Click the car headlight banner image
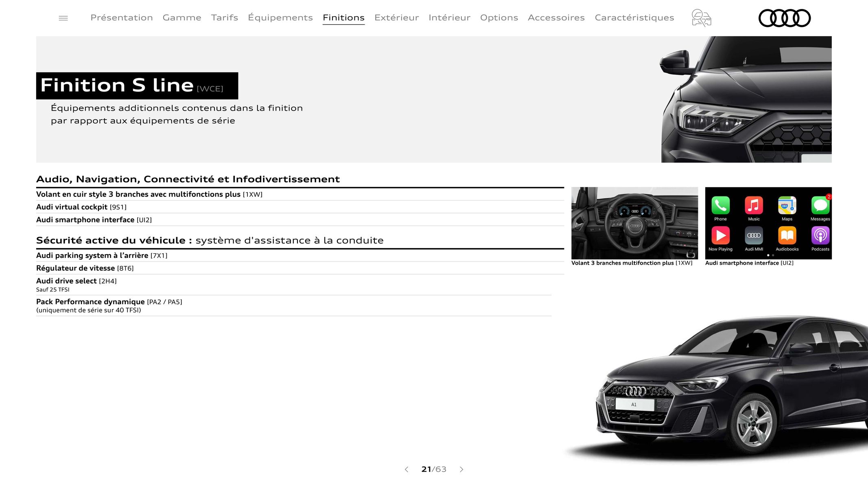 click(746, 99)
